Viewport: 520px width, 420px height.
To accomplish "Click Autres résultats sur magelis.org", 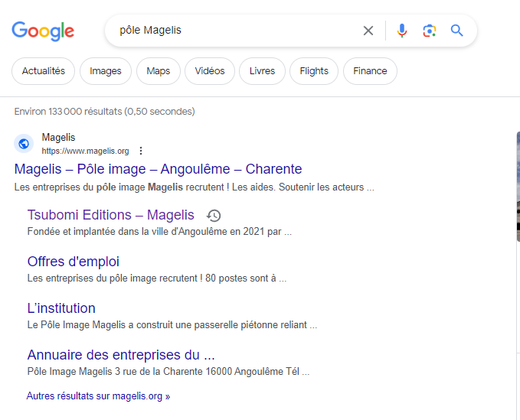I will coord(98,396).
